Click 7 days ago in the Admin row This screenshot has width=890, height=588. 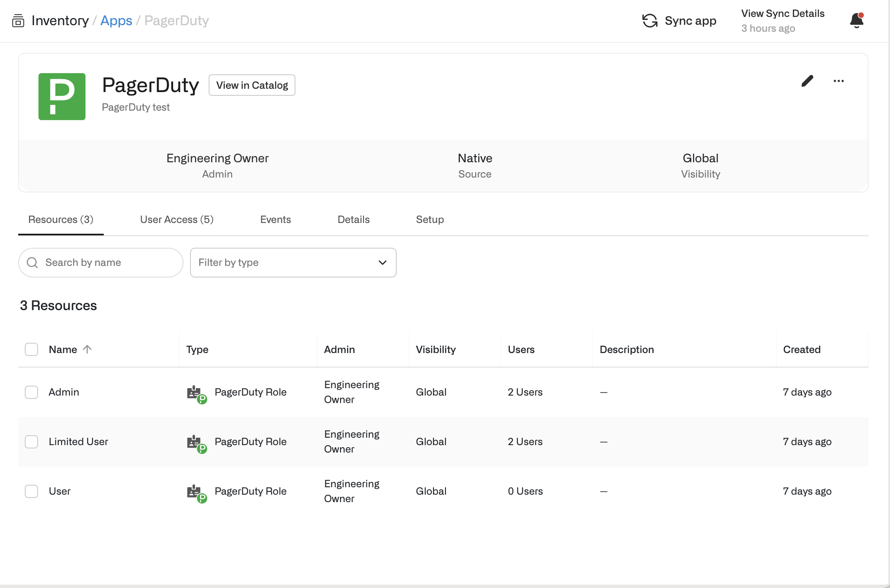(x=807, y=392)
